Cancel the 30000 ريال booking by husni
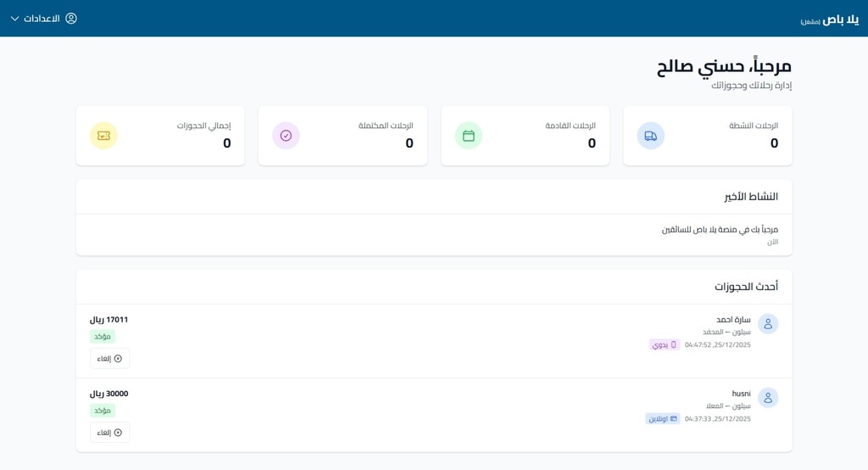The height and width of the screenshot is (470, 868). coord(109,433)
